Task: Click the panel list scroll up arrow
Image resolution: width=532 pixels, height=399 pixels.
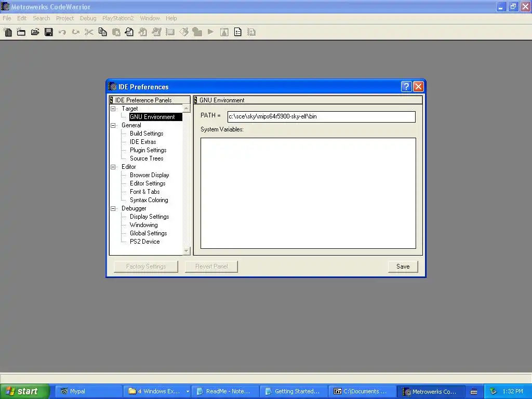Action: click(187, 109)
